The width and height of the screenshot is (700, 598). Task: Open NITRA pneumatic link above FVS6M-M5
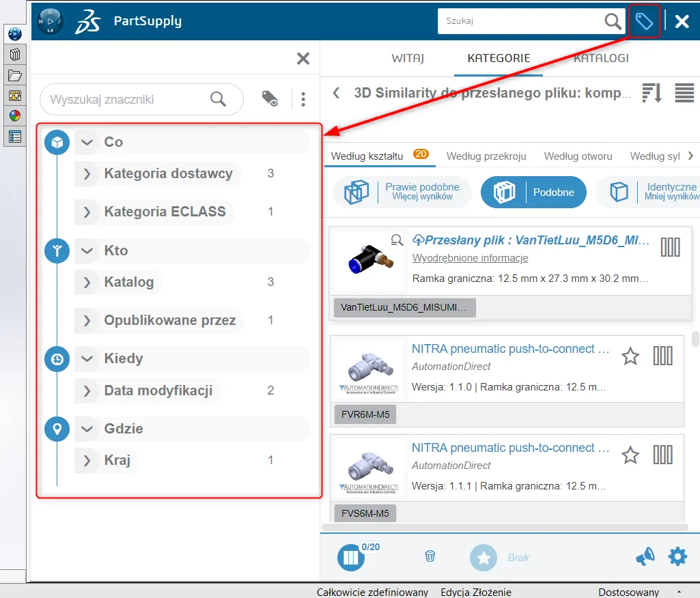tap(510, 448)
